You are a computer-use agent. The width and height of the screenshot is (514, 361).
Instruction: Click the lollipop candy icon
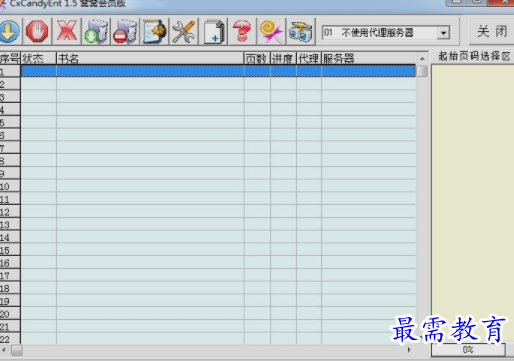(x=272, y=32)
